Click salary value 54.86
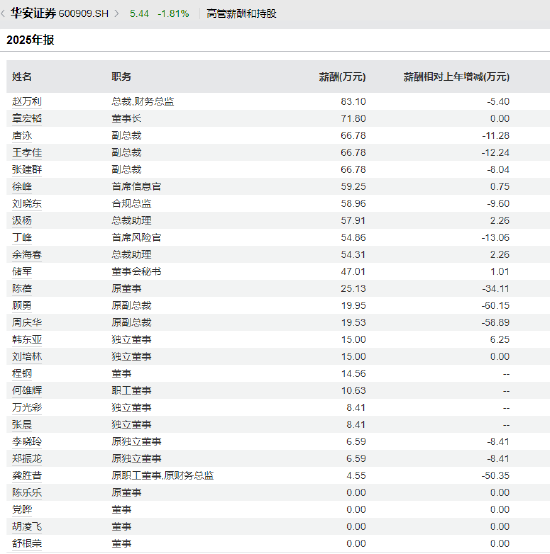Image resolution: width=550 pixels, height=554 pixels. coord(353,237)
